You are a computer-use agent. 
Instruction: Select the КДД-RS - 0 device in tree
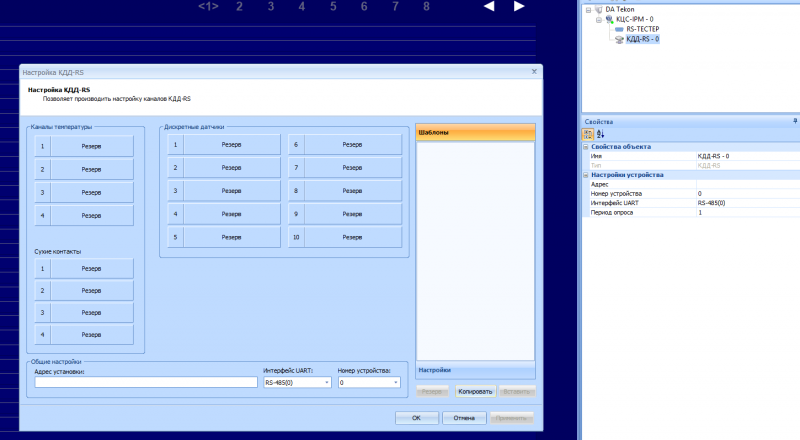[642, 40]
